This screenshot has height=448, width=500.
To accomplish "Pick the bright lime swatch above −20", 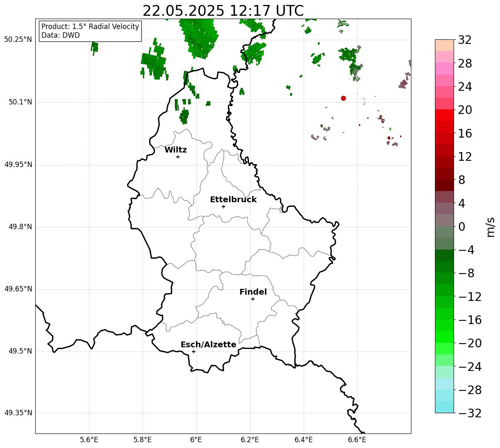I will coord(444,337).
